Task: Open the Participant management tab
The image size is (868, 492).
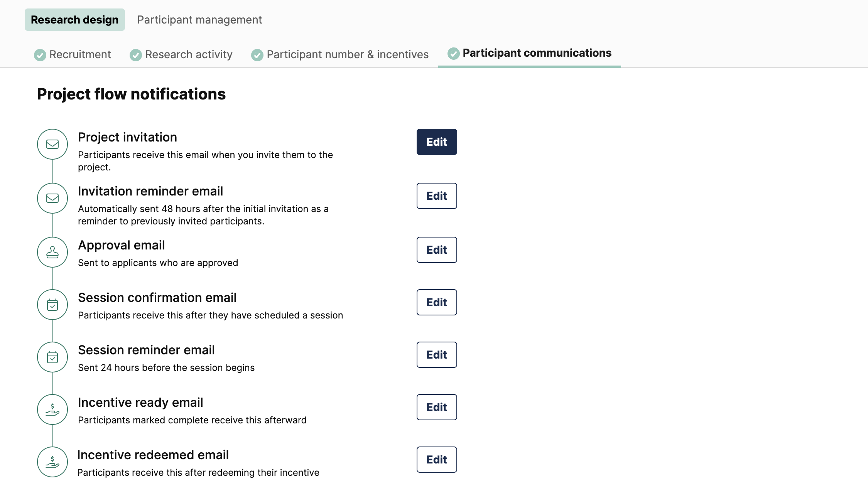Action: pyautogui.click(x=199, y=20)
